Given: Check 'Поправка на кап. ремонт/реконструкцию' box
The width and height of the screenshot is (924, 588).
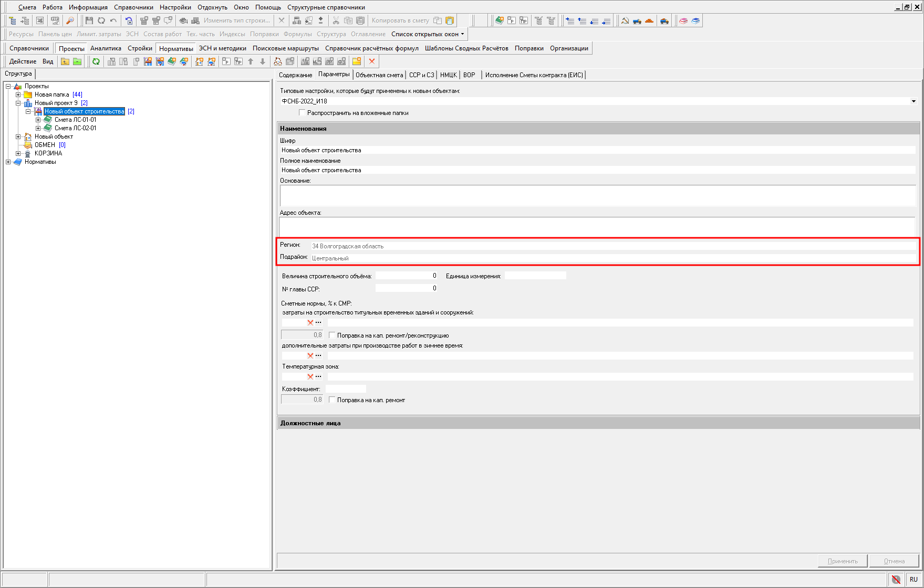Looking at the screenshot, I should (332, 335).
